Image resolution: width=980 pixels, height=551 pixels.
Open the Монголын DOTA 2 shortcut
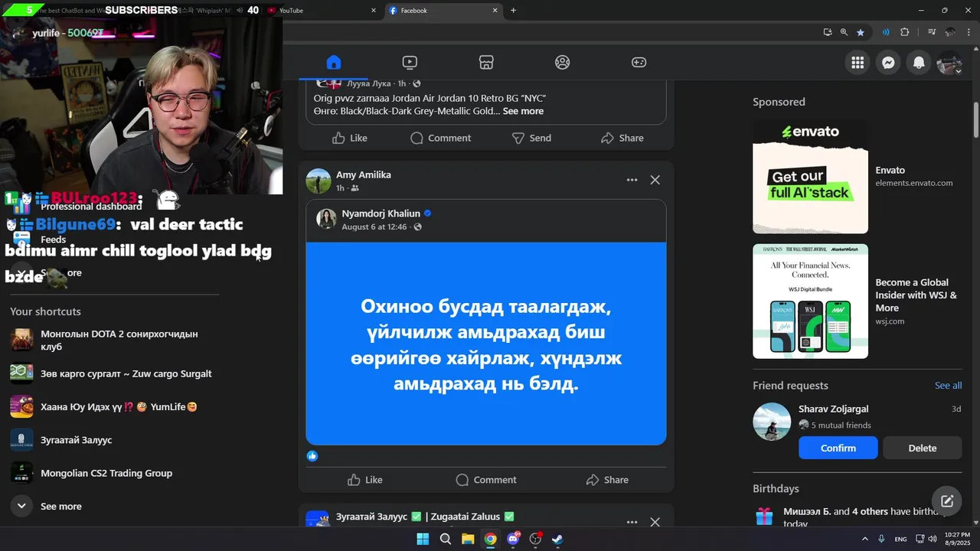tap(115, 341)
